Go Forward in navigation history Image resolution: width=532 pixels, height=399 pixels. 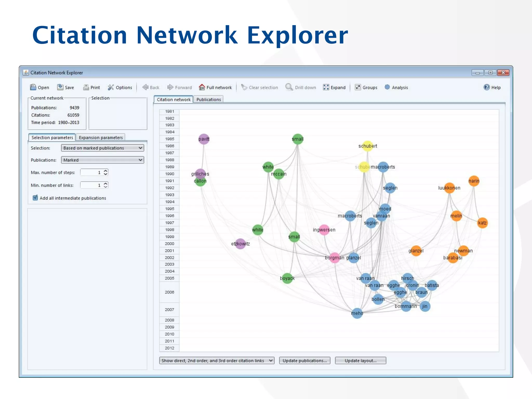tap(179, 87)
